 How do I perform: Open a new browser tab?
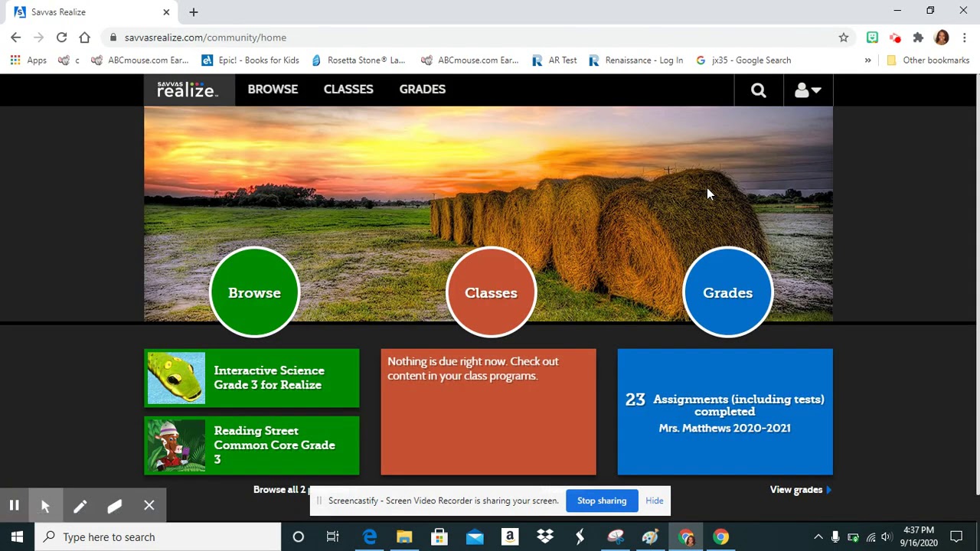tap(194, 12)
